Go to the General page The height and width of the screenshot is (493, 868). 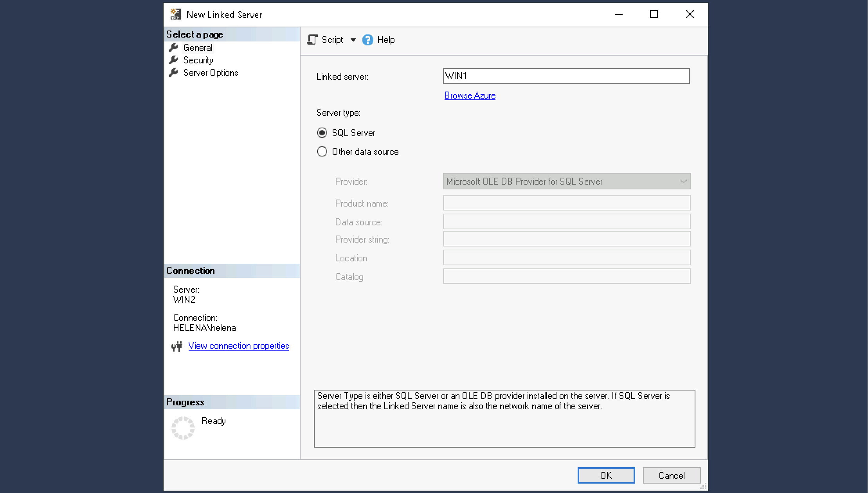pos(198,48)
